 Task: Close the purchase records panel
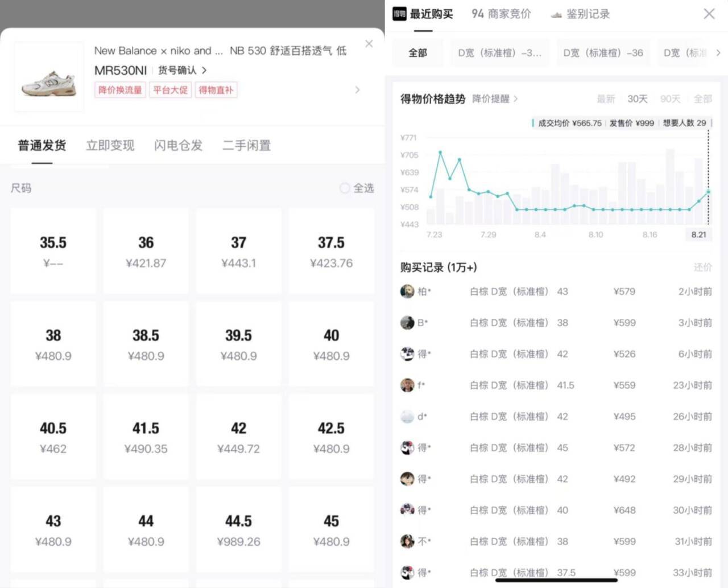(709, 14)
